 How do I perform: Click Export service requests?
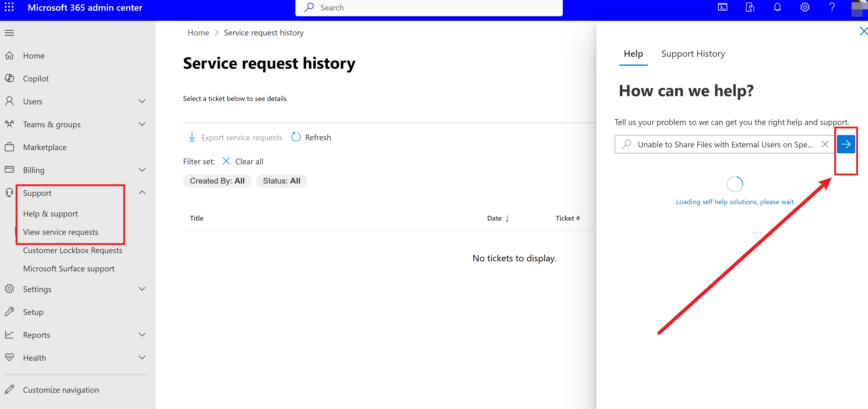click(235, 137)
